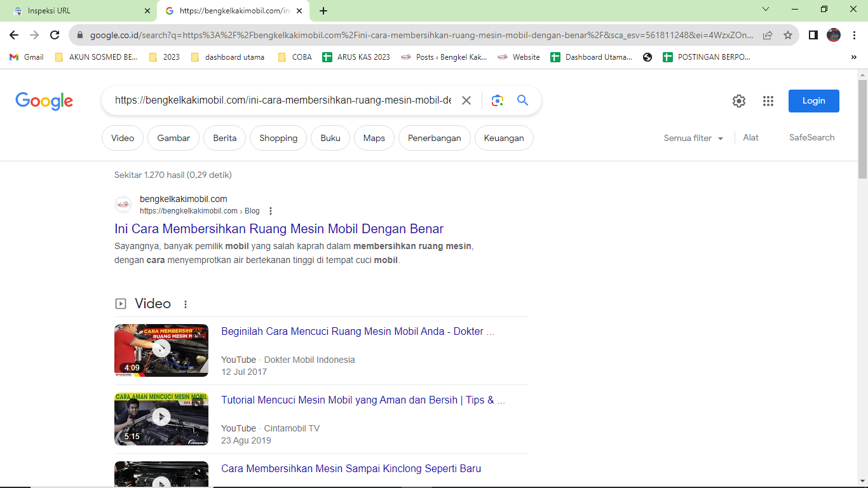Filter results by Maps

(374, 138)
